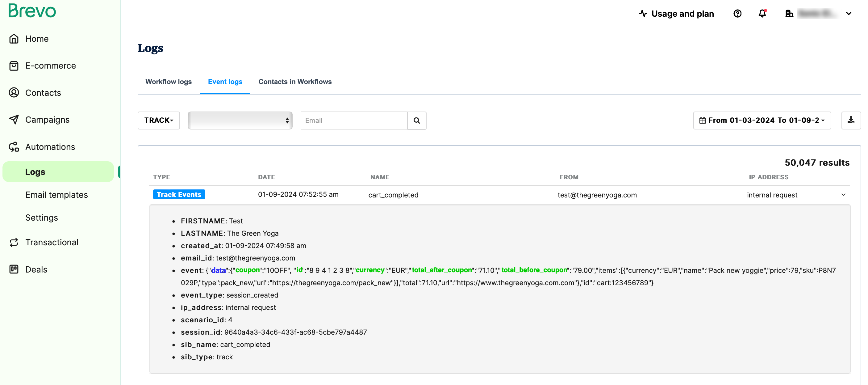This screenshot has height=385, width=868.
Task: Switch to Workflow logs tab
Action: (169, 82)
